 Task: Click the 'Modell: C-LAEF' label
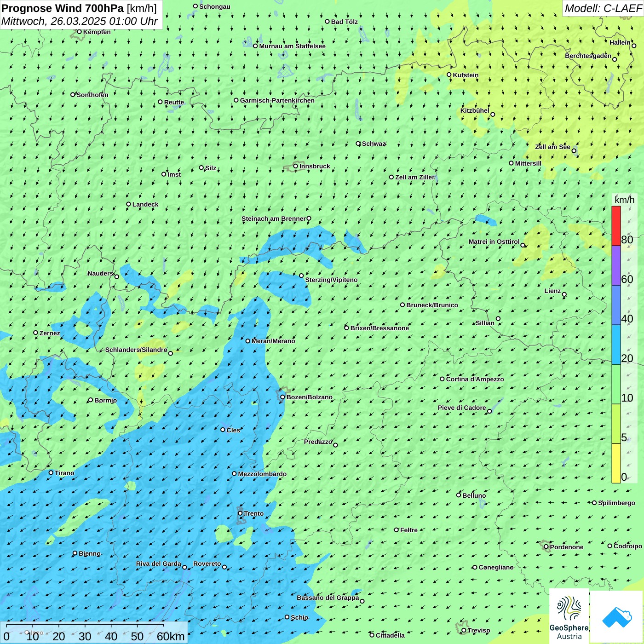pyautogui.click(x=603, y=8)
